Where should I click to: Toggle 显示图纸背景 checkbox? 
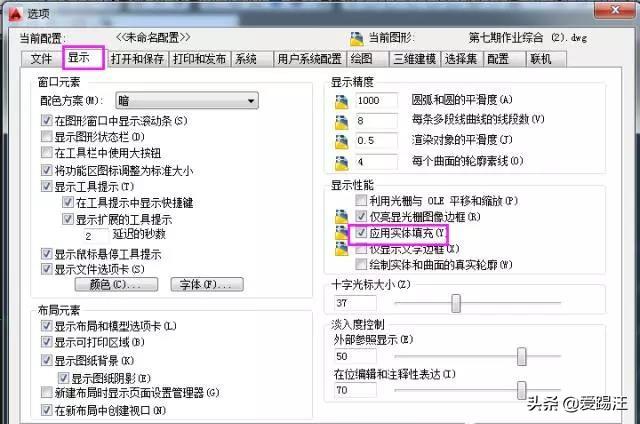pyautogui.click(x=47, y=360)
